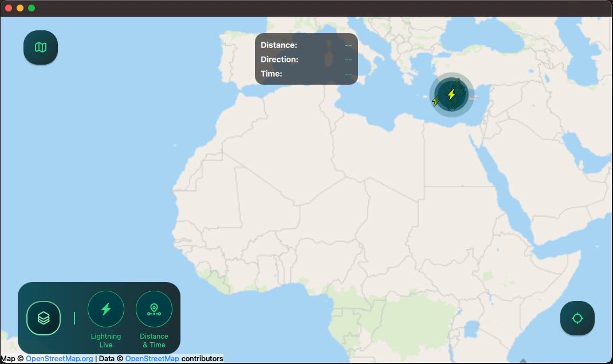This screenshot has height=364, width=613.
Task: Select the small lightning marker left of cluster
Action: click(435, 101)
